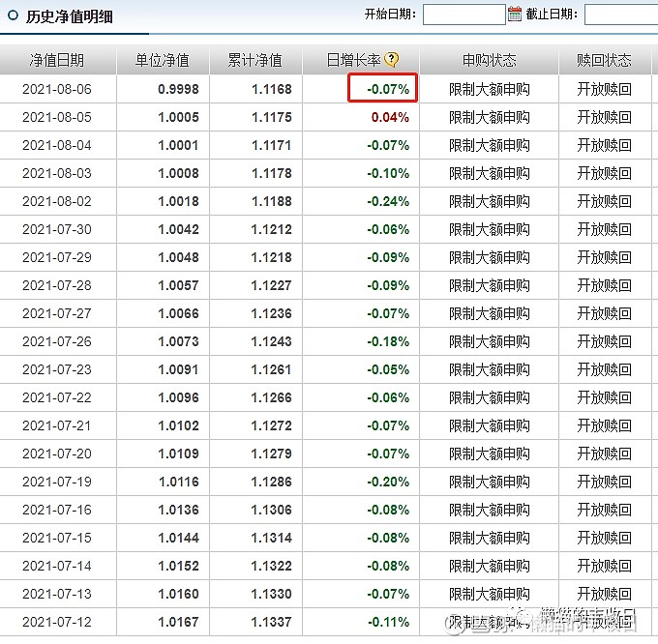Image resolution: width=658 pixels, height=644 pixels.
Task: Select date cell 2021-08-04
Action: pos(57,145)
